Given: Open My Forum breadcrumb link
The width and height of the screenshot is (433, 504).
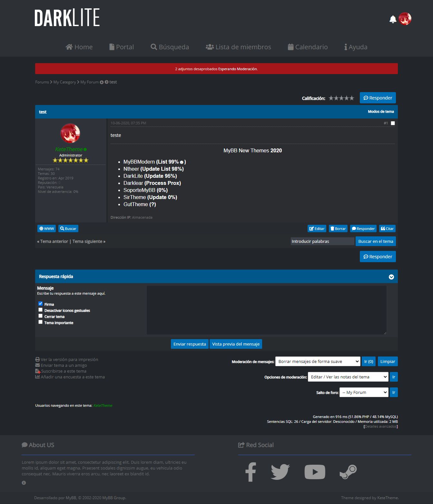Looking at the screenshot, I should pos(89,82).
